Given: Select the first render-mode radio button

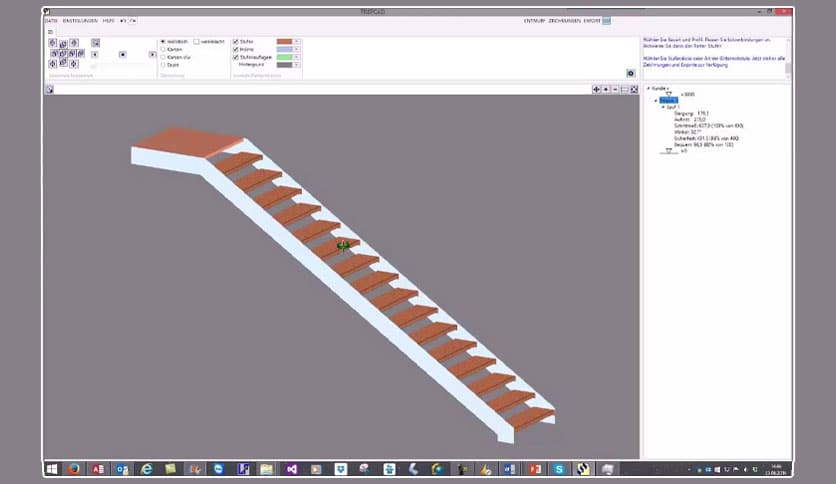Looking at the screenshot, I should click(163, 42).
